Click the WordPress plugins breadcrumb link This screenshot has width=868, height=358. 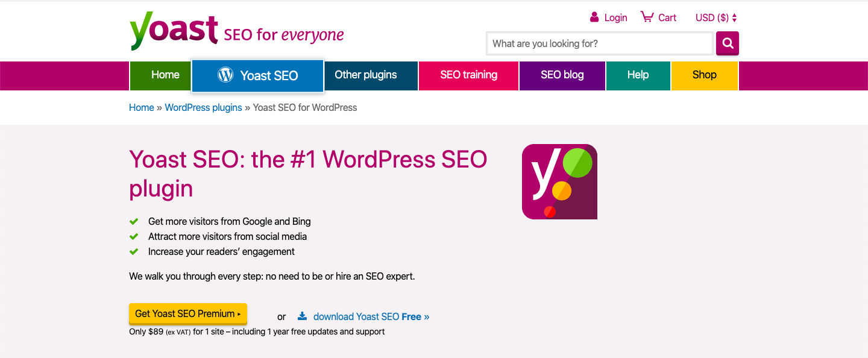point(203,107)
